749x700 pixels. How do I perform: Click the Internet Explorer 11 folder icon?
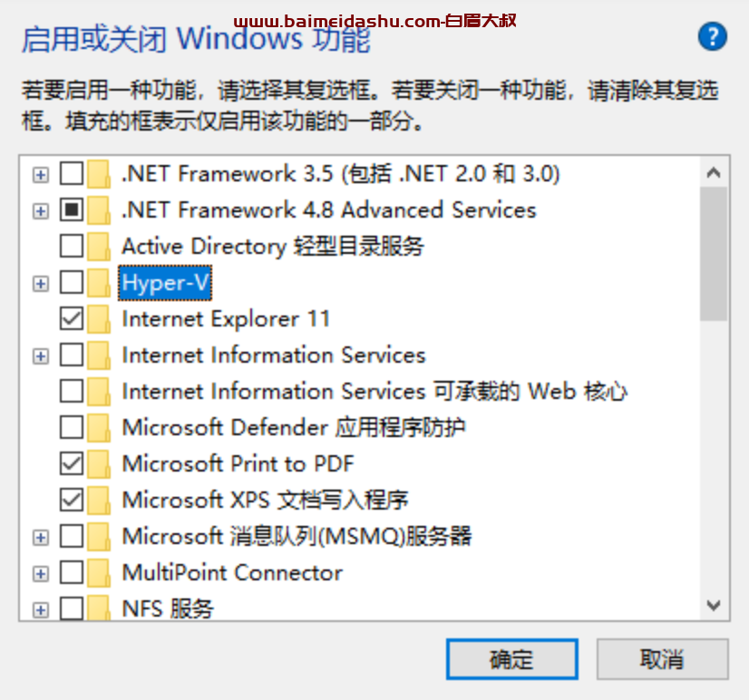click(x=100, y=319)
